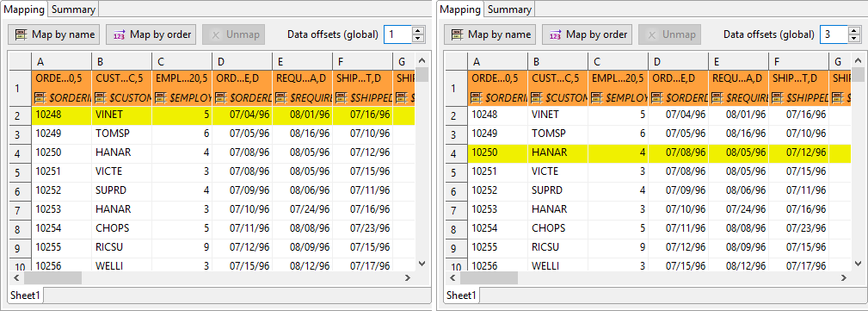The width and height of the screenshot is (868, 311).
Task: Click right arrow of left horizontal scrollbar
Action: tap(408, 277)
